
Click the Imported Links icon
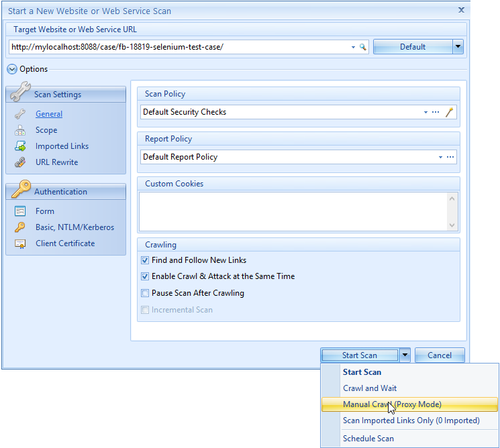point(20,146)
